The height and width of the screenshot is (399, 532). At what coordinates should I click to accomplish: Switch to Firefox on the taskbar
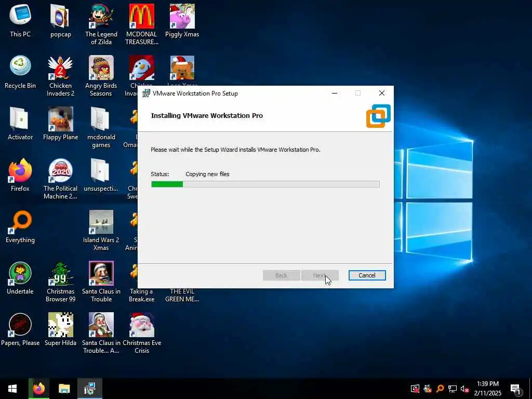click(38, 389)
